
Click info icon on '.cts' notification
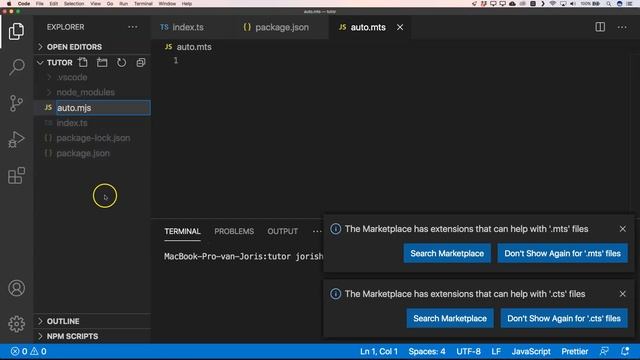click(336, 294)
